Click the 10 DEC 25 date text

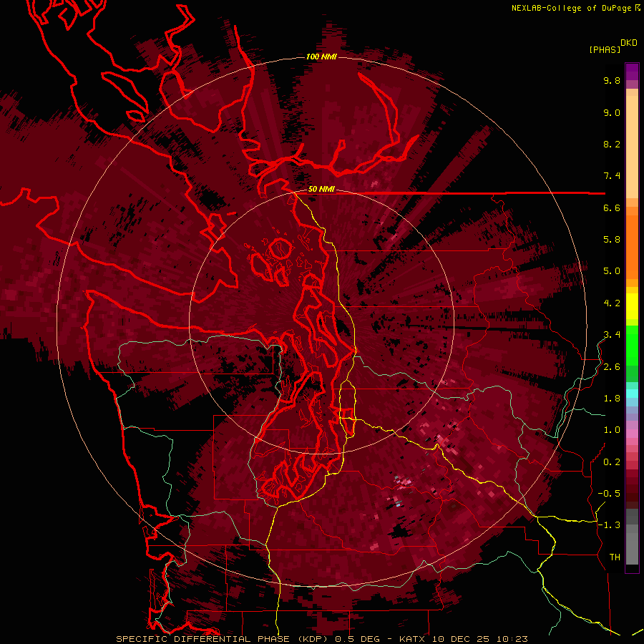pos(461,639)
